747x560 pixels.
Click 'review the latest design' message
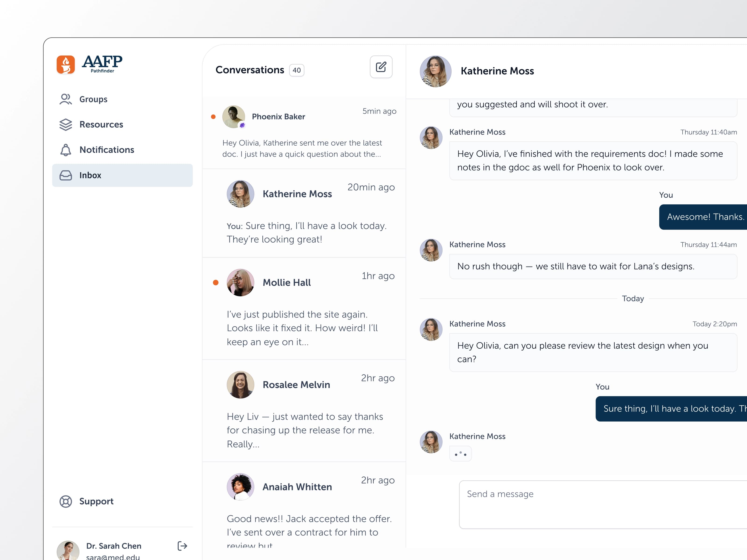(593, 352)
